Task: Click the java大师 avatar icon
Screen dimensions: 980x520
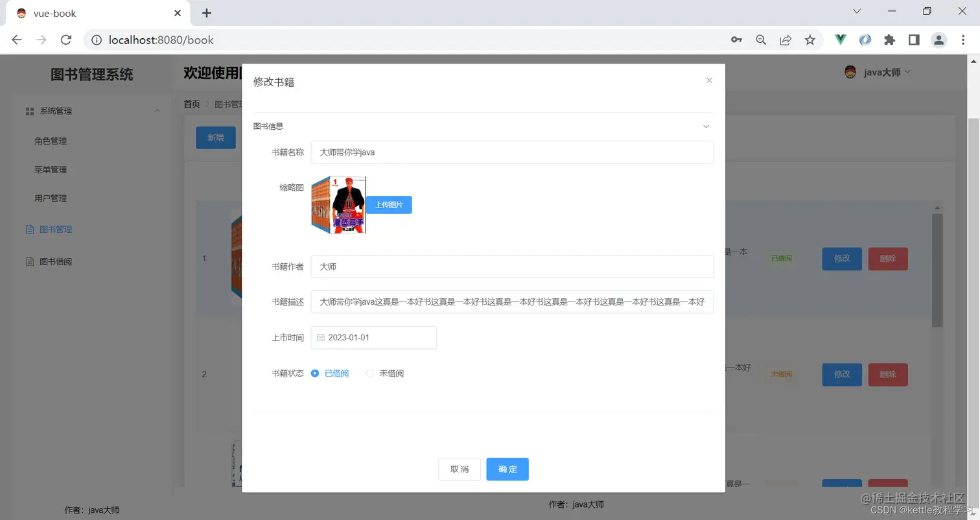Action: [x=850, y=72]
